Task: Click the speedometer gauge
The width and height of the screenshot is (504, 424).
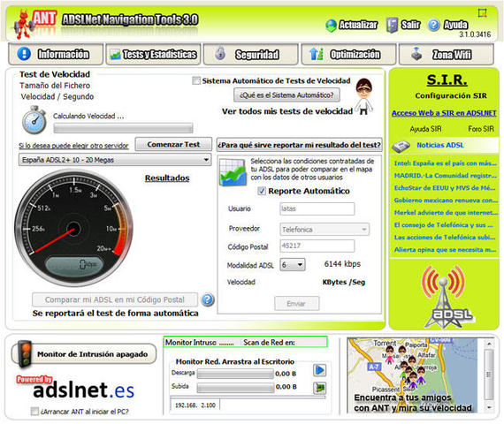Action: (73, 228)
